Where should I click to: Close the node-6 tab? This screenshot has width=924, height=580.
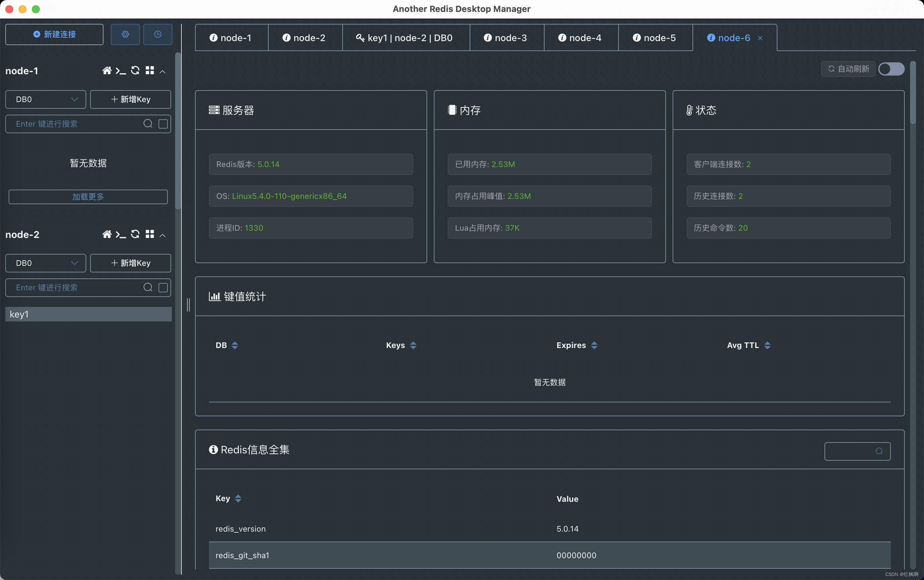pos(760,38)
